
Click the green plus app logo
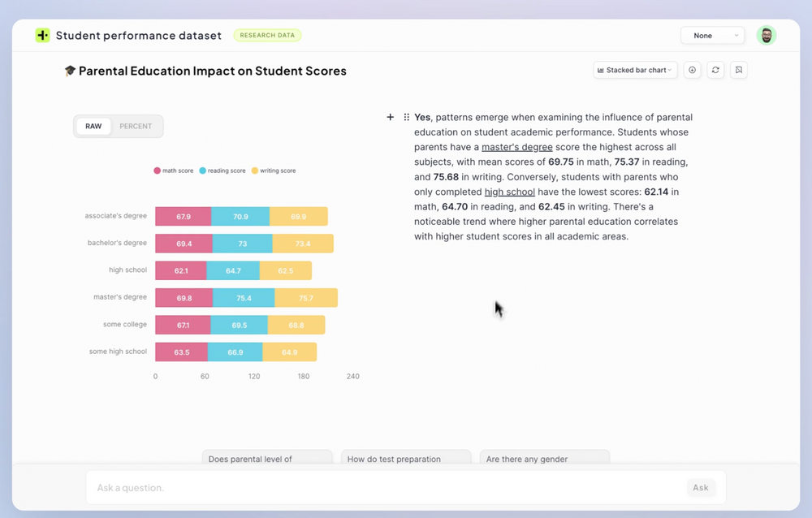tap(42, 35)
